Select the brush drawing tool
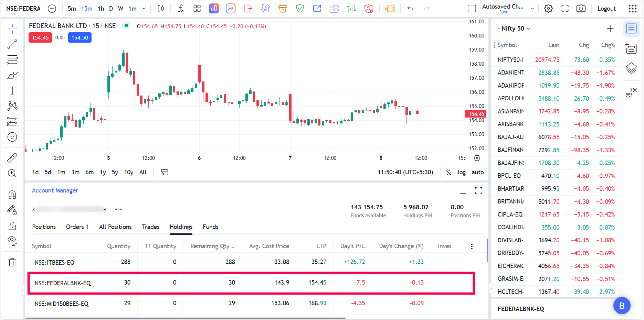Viewport: 644px width, 320px height. click(x=12, y=75)
